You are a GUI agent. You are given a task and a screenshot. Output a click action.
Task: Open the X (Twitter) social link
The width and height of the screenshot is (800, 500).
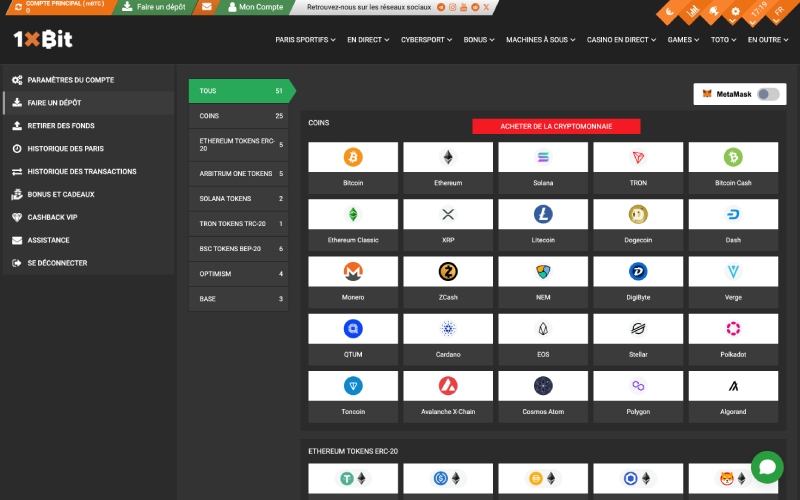click(486, 7)
